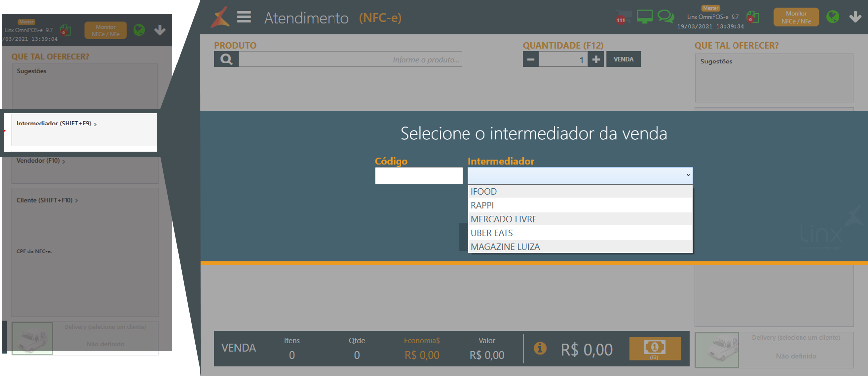Click the down arrow in the left zoomed panel
The height and width of the screenshot is (376, 868).
160,30
